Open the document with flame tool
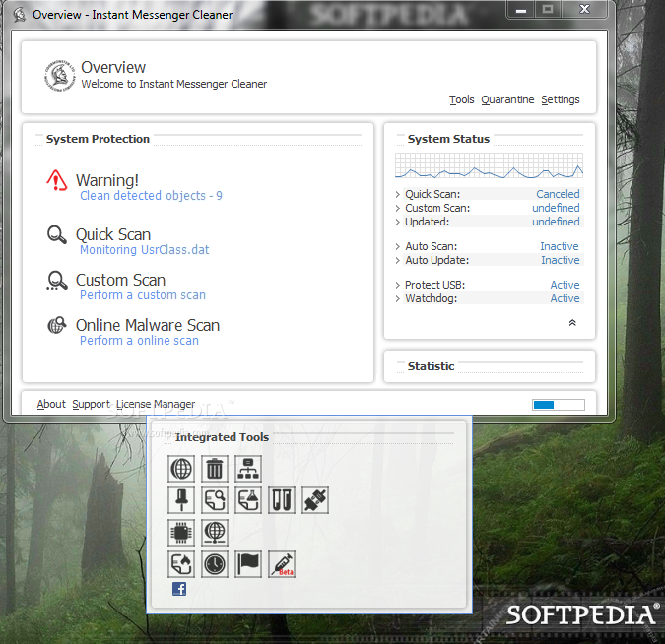This screenshot has height=644, width=665. pos(181,564)
